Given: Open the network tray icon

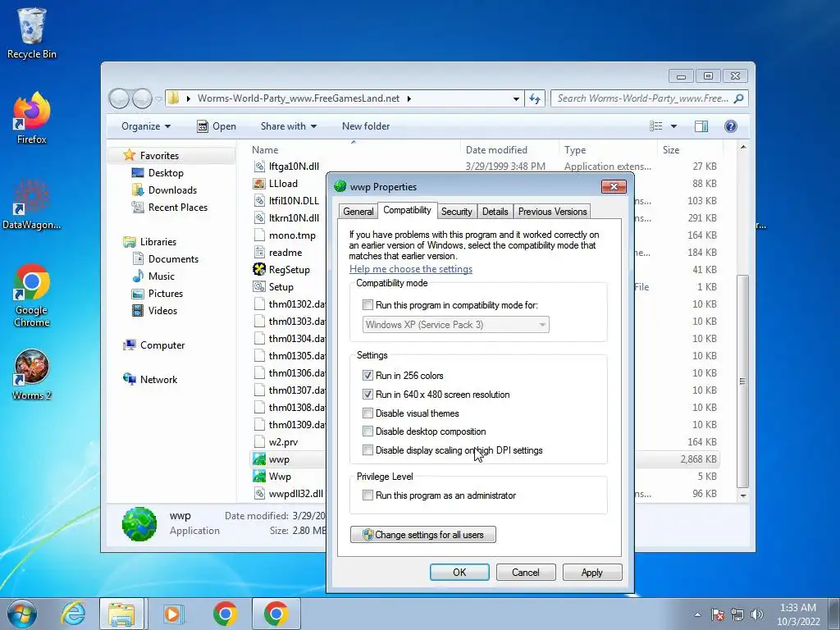Looking at the screenshot, I should pyautogui.click(x=737, y=614).
